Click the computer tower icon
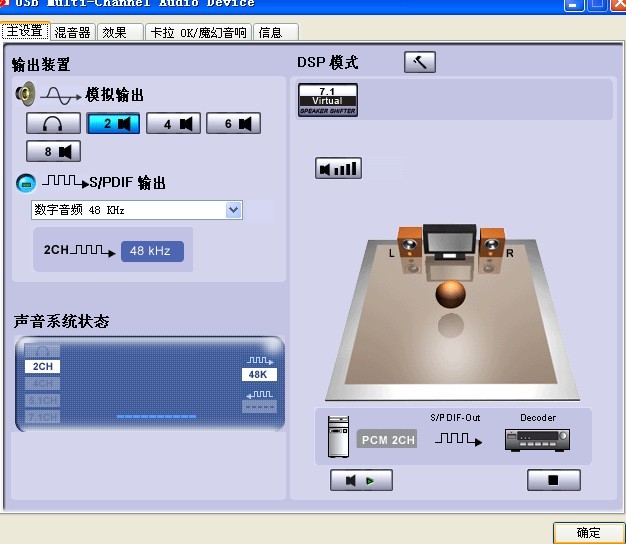The width and height of the screenshot is (626, 544). point(338,437)
